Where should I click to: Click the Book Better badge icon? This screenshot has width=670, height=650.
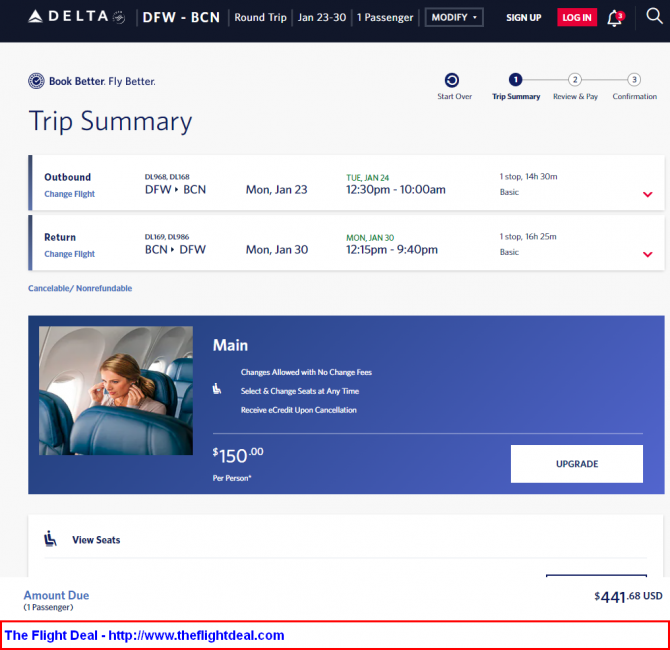36,81
